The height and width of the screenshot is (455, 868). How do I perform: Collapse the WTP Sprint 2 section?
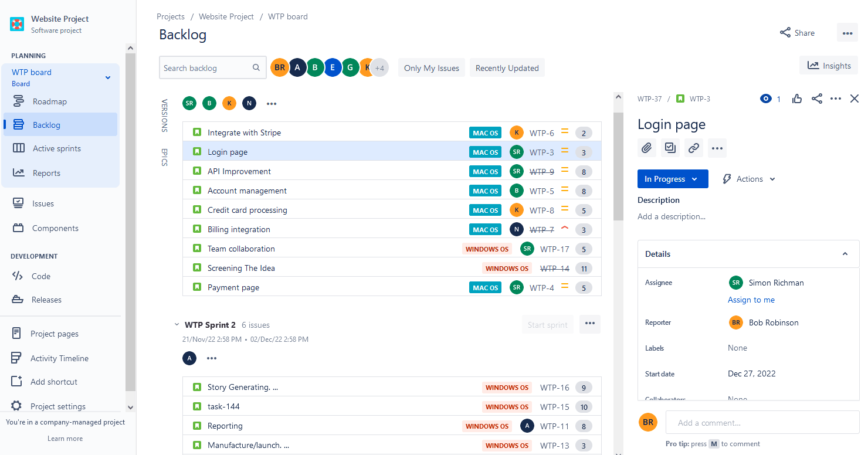pyautogui.click(x=177, y=324)
